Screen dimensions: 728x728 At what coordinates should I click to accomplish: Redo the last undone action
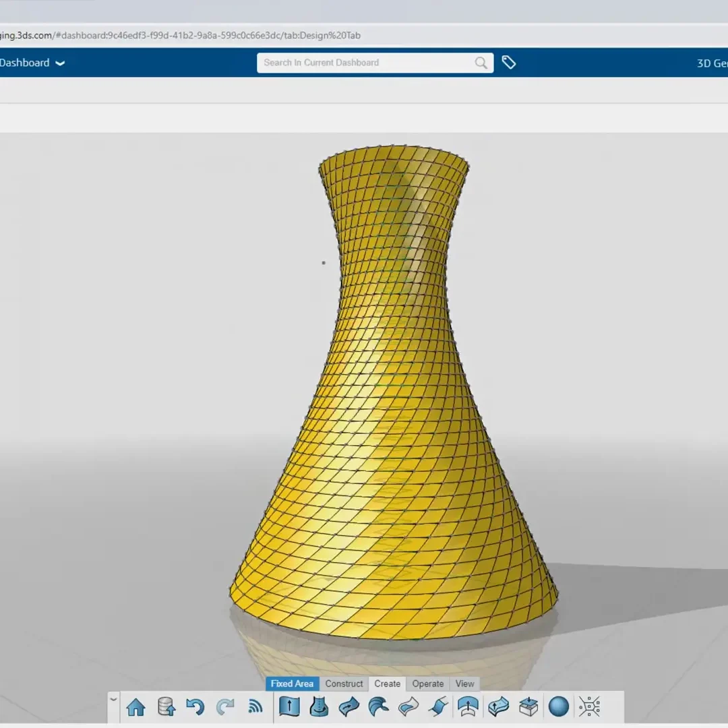225,707
